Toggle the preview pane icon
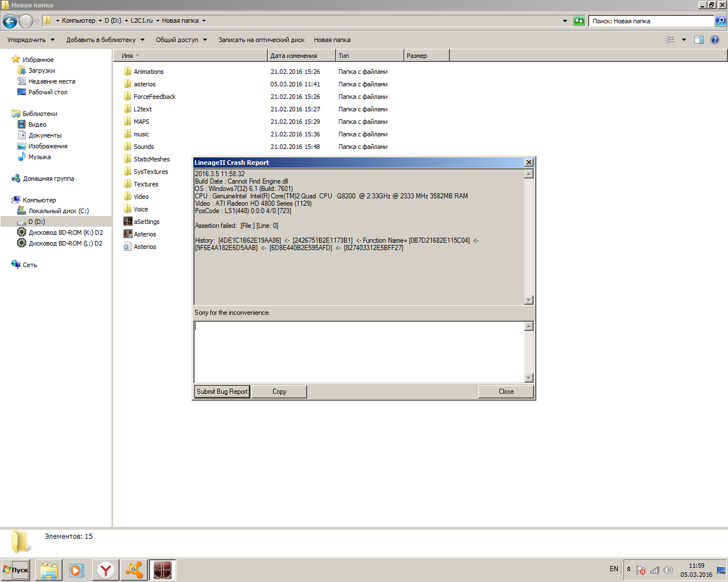This screenshot has height=582, width=728. [x=699, y=40]
